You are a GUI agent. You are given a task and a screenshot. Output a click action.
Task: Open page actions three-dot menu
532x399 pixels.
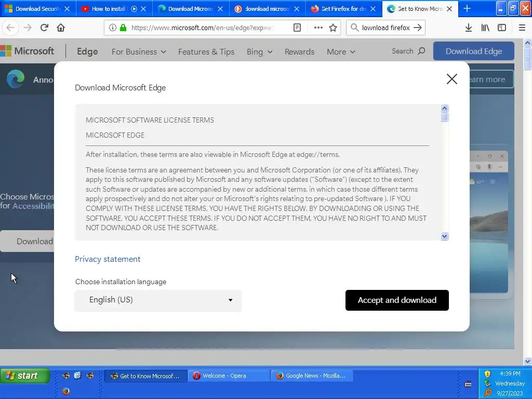(x=318, y=28)
